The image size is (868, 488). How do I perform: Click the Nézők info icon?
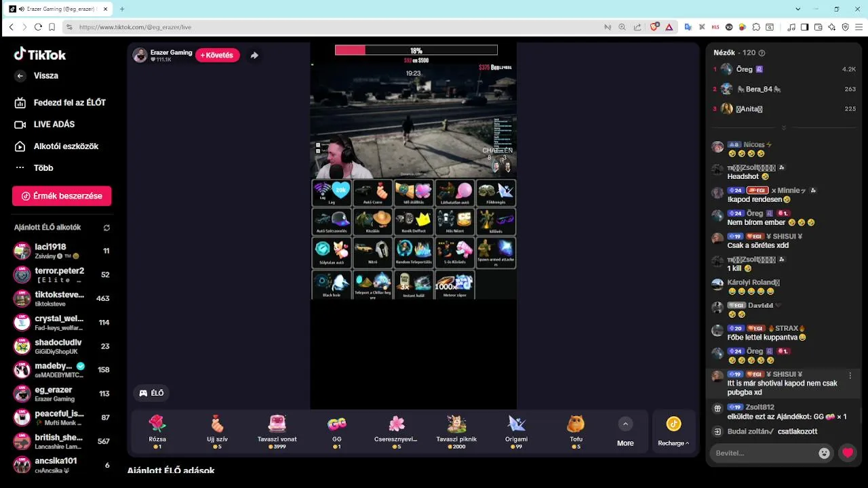(762, 53)
